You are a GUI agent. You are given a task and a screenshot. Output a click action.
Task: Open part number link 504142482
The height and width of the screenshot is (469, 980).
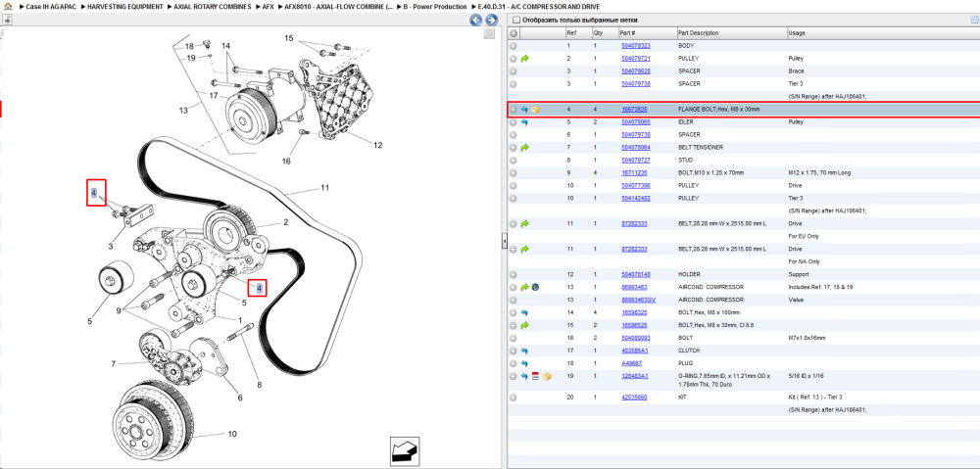click(636, 198)
